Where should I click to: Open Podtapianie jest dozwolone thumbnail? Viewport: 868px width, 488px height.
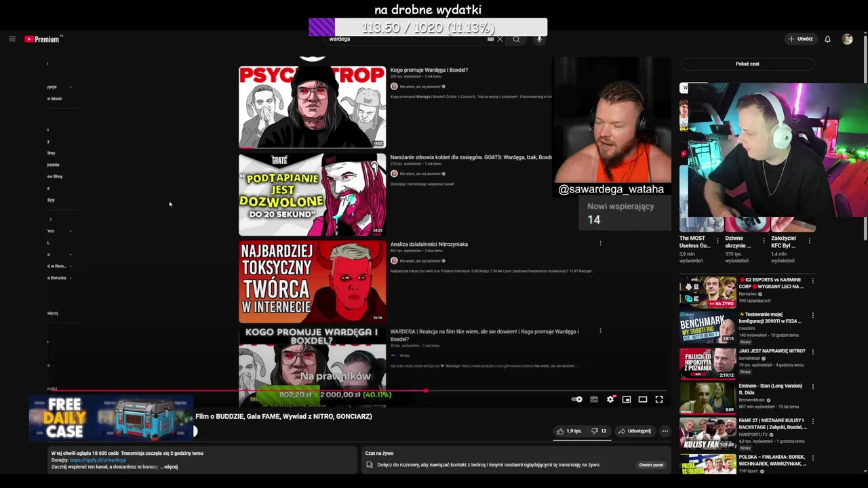click(x=312, y=195)
